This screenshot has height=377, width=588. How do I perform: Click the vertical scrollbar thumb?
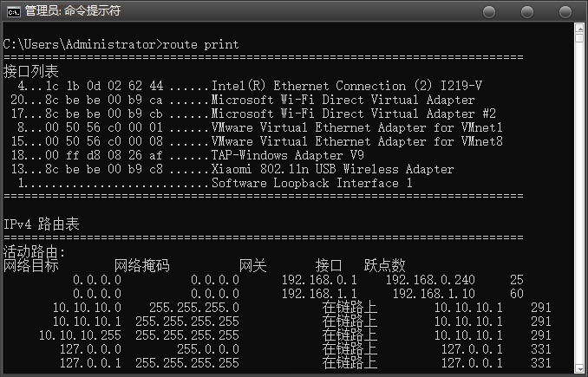point(579,38)
